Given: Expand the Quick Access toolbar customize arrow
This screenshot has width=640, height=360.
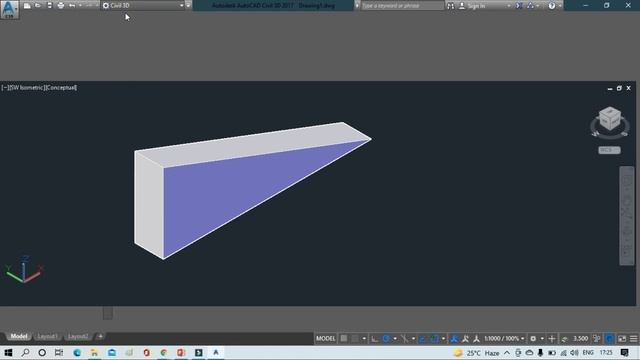Looking at the screenshot, I should point(188,6).
